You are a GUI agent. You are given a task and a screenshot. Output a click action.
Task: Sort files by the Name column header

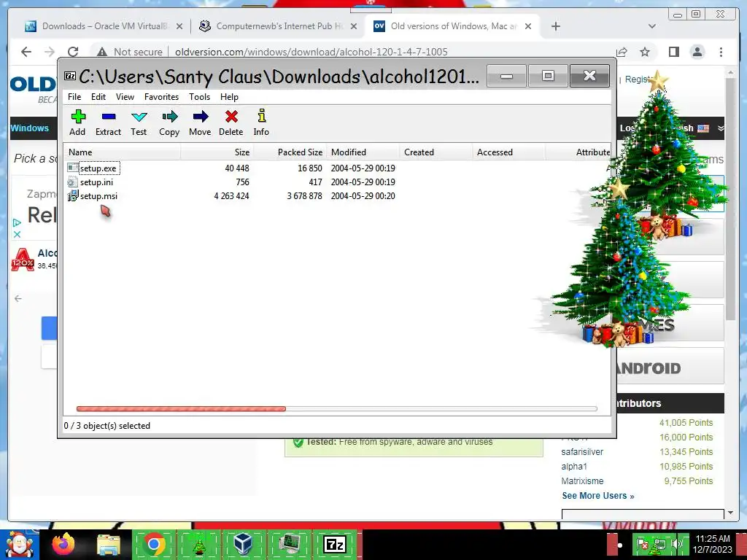pyautogui.click(x=122, y=152)
